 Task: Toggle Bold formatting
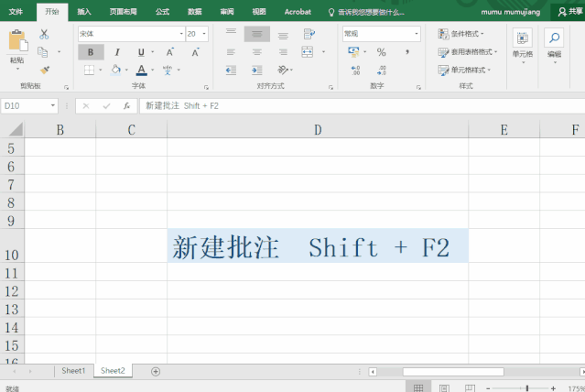click(x=91, y=52)
